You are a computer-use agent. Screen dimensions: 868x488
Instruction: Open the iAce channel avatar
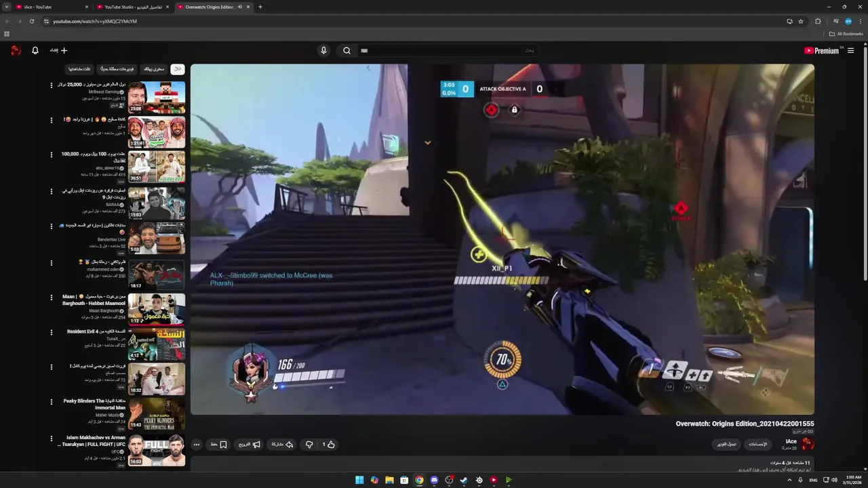click(808, 444)
